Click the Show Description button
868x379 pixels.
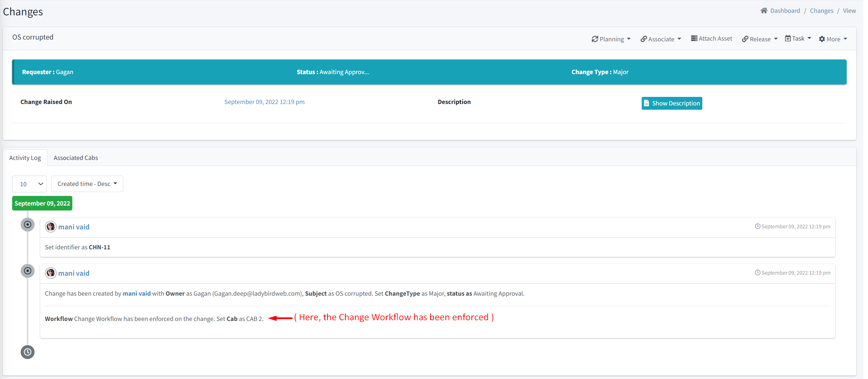(x=671, y=103)
